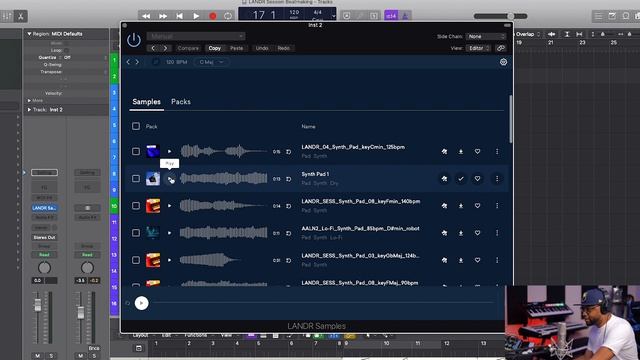Open more options for Synth Pad 1
The height and width of the screenshot is (360, 640).
click(497, 178)
